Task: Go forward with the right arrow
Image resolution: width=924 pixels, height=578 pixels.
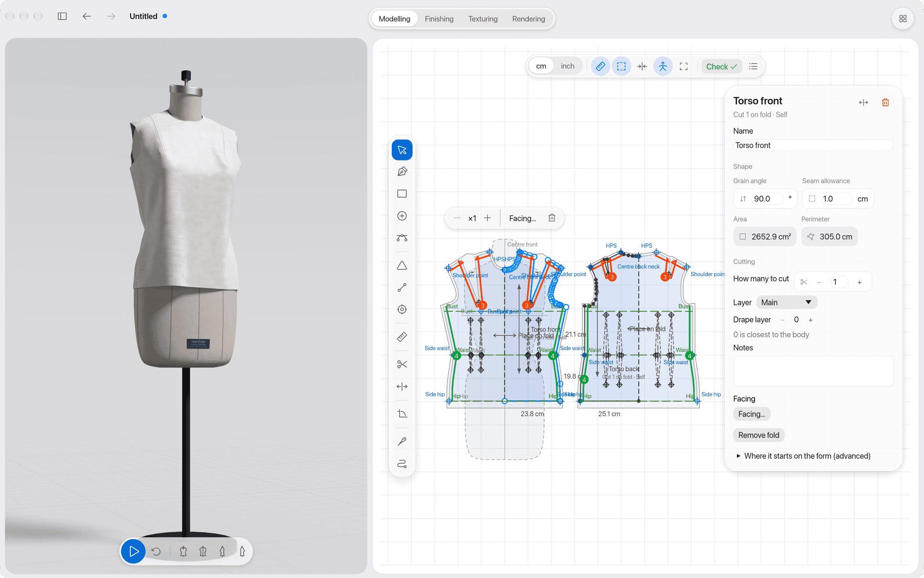Action: pos(111,16)
